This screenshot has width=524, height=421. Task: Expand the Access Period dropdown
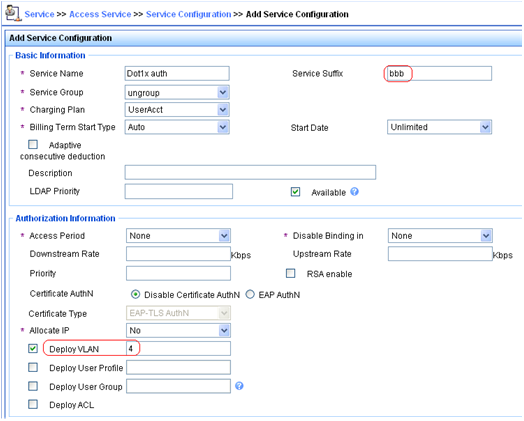coord(178,236)
